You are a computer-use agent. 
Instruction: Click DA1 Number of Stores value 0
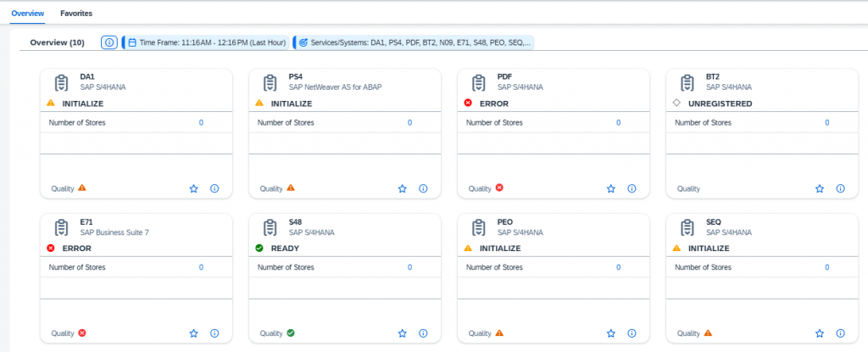(201, 122)
